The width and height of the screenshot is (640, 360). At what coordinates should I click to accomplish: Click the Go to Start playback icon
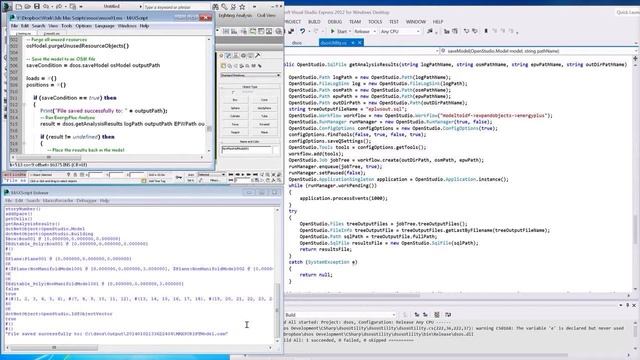[231, 175]
